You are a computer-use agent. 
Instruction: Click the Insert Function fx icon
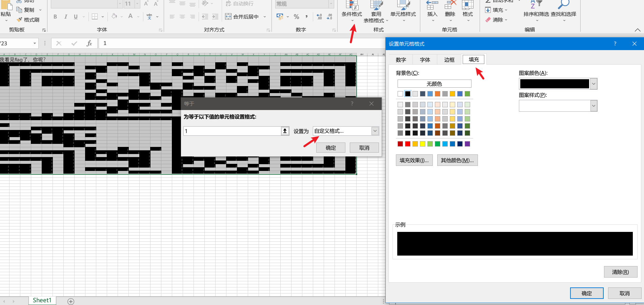89,43
